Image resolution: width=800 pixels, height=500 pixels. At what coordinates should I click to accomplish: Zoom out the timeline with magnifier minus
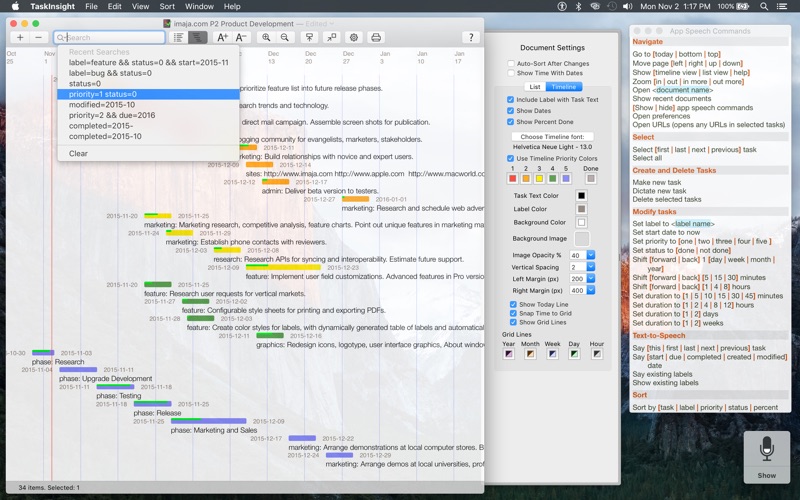[285, 37]
